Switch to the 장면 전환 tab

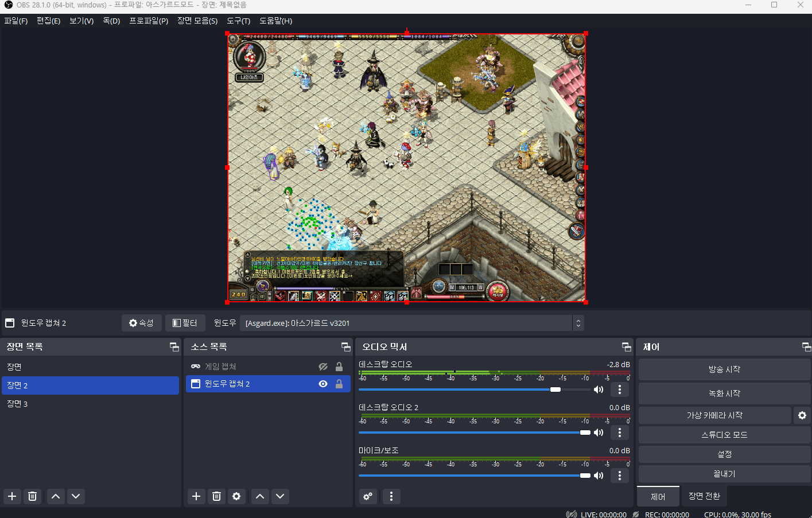(704, 496)
